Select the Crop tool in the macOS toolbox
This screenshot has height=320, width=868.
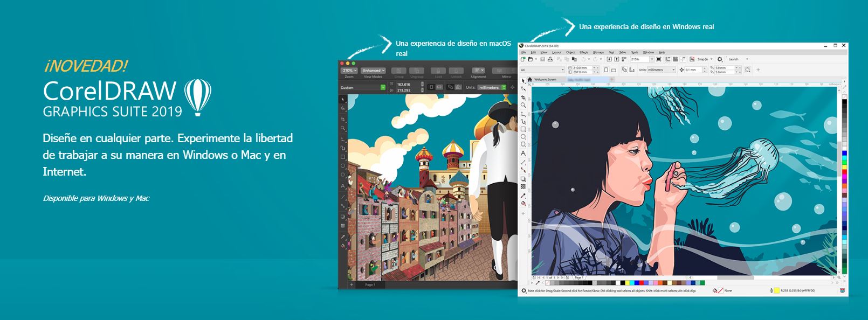coord(343,119)
